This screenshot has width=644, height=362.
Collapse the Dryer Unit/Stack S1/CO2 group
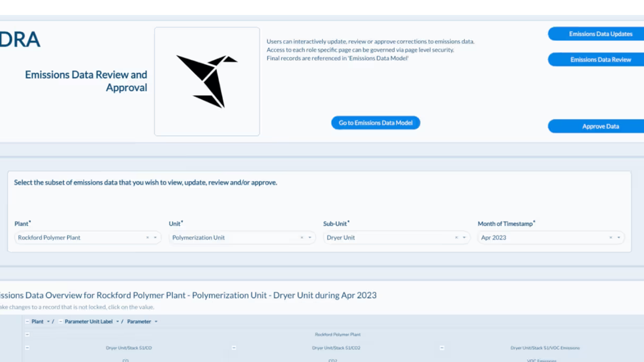pos(234,348)
